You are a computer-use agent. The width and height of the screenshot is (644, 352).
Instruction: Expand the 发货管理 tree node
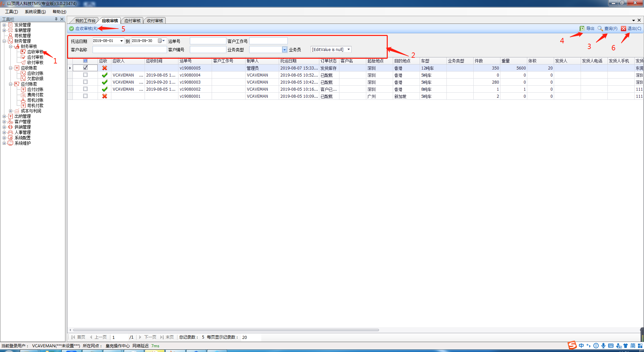pos(4,25)
